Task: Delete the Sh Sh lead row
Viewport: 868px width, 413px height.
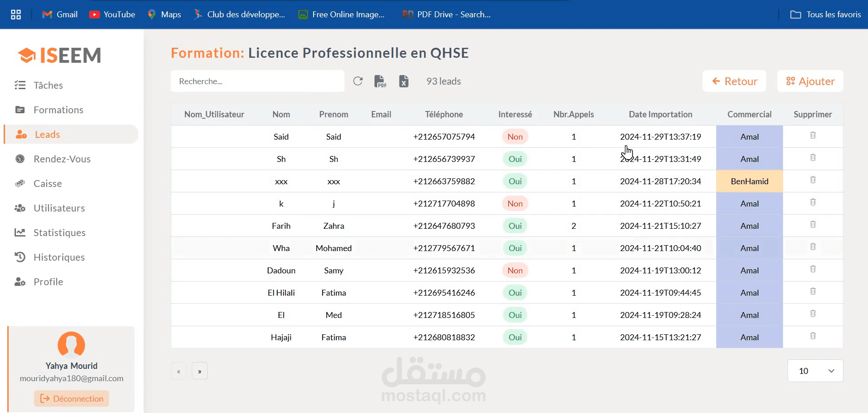Action: (813, 157)
